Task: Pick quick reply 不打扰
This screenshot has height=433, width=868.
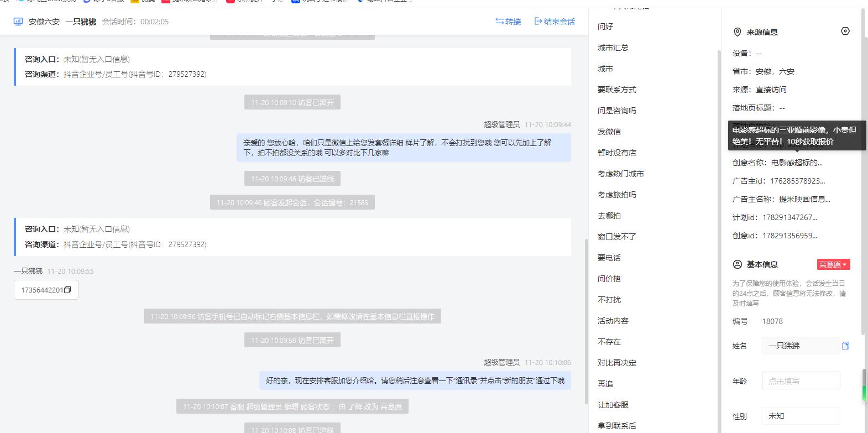Action: pyautogui.click(x=609, y=300)
